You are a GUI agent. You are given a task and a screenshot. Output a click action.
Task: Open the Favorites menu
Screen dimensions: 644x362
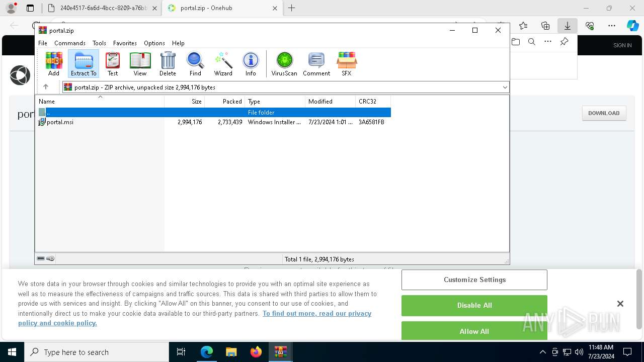coord(125,43)
